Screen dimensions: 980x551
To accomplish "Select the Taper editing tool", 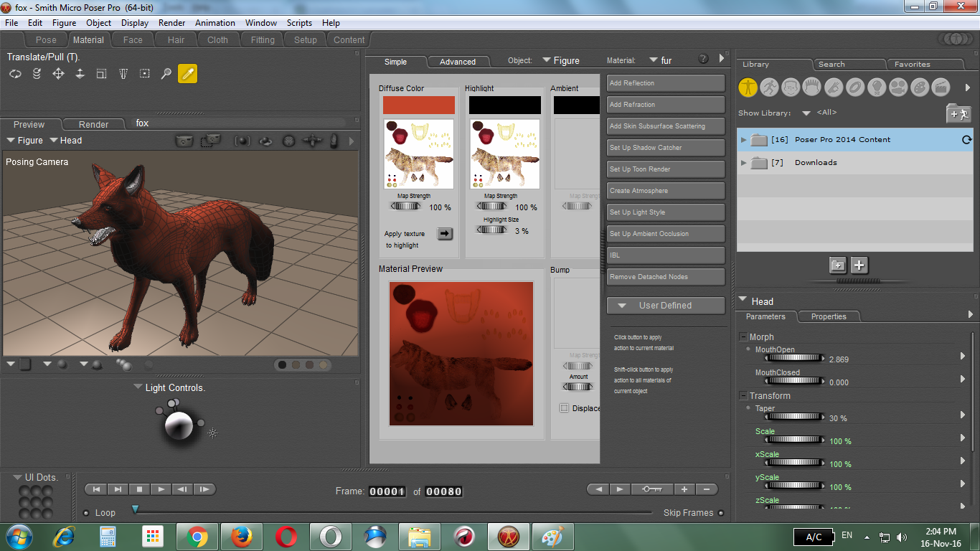I will pos(123,73).
